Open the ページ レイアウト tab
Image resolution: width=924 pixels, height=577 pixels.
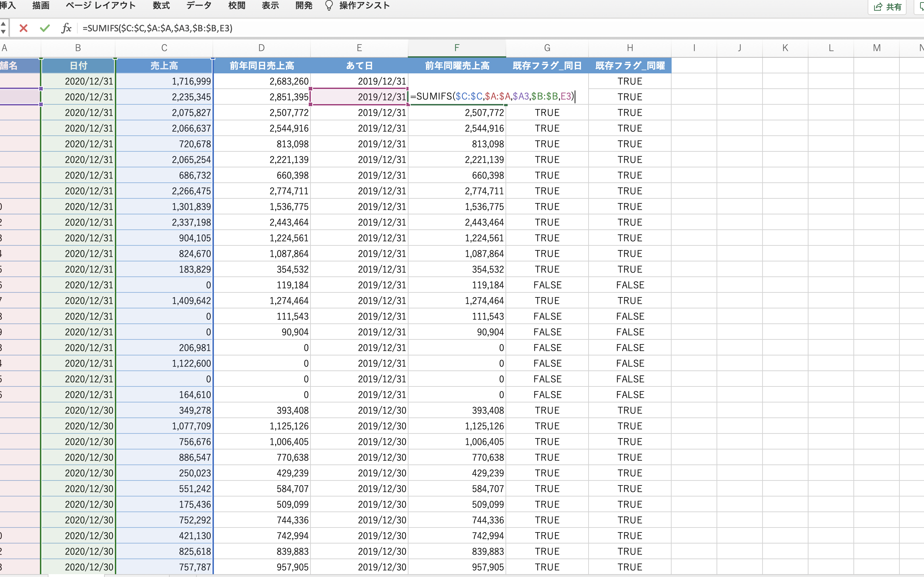(x=100, y=5)
